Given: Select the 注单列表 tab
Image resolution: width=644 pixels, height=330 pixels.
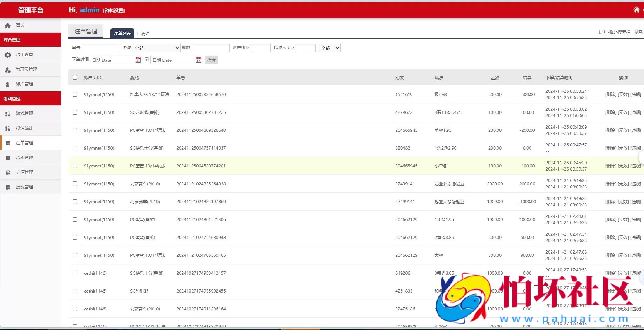Looking at the screenshot, I should pyautogui.click(x=122, y=33).
